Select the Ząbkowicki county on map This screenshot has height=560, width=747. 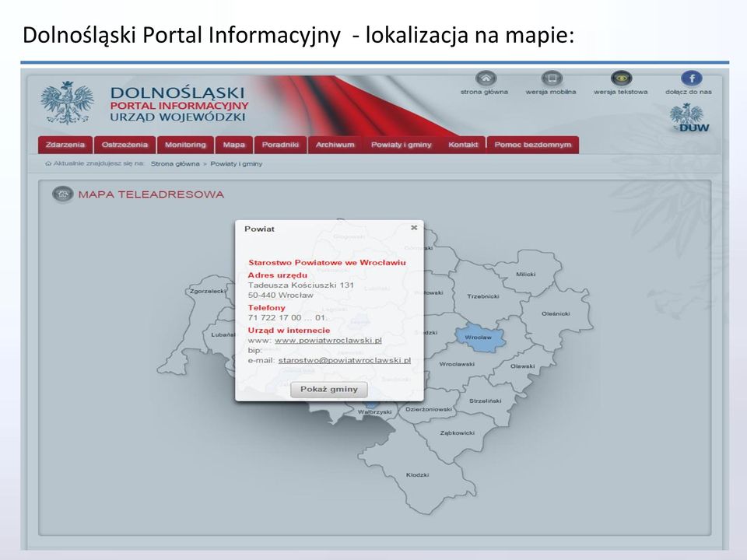(x=457, y=433)
